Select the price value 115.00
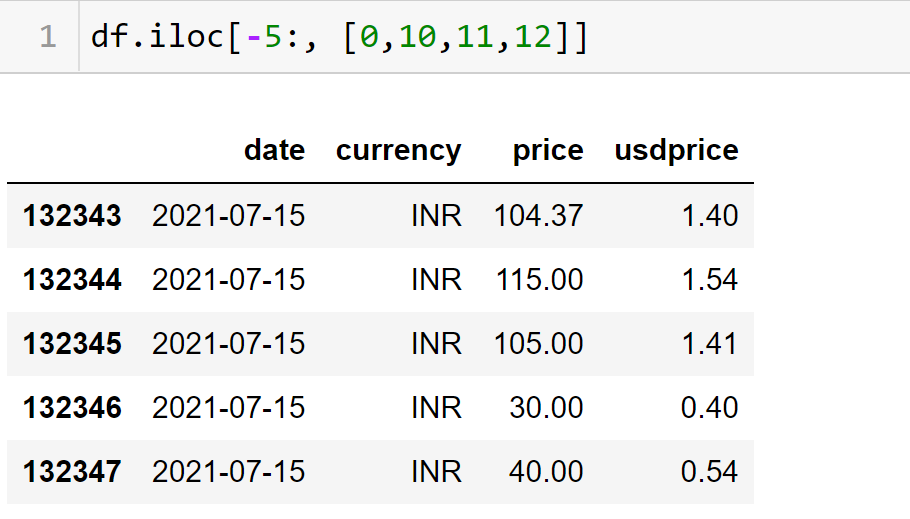This screenshot has width=910, height=519. tap(539, 279)
